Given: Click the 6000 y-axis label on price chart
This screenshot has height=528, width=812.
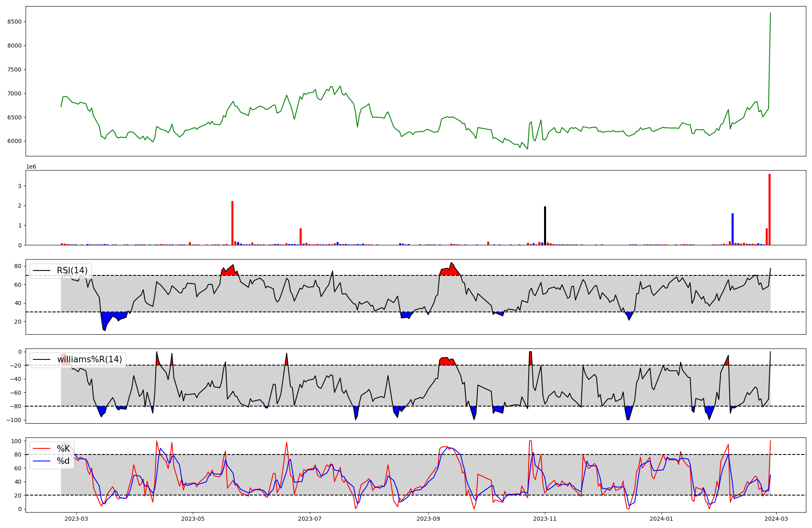Looking at the screenshot, I should click(15, 141).
